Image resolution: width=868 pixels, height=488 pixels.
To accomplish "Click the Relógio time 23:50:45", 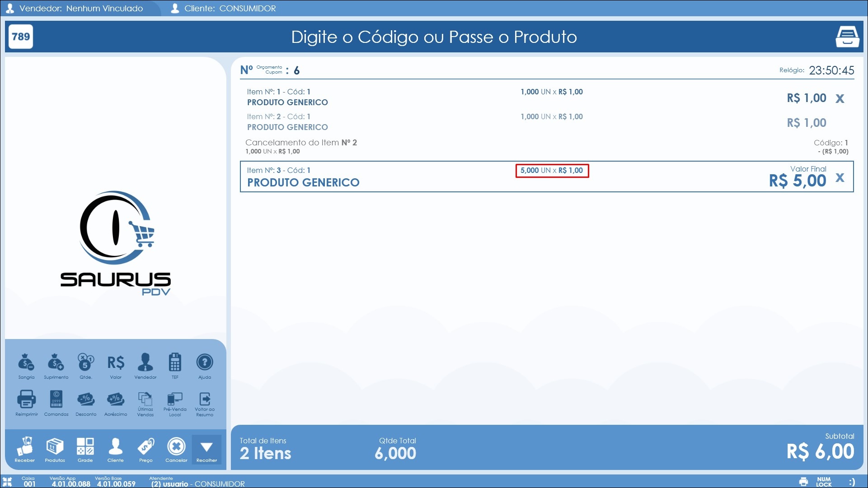I will point(831,70).
